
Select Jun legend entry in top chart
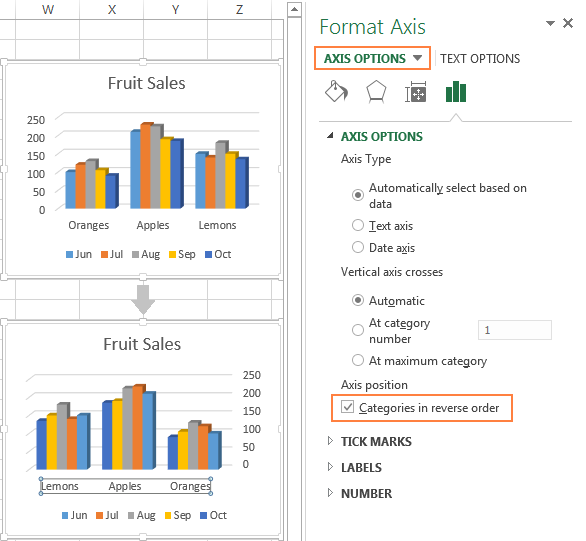click(79, 254)
